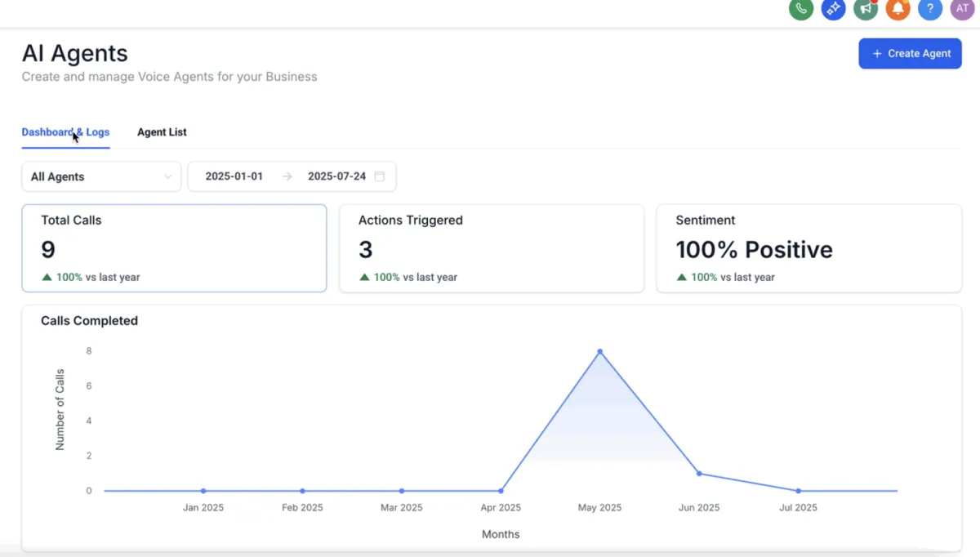The height and width of the screenshot is (557, 980).
Task: Select the Sentiment stat card
Action: 808,248
